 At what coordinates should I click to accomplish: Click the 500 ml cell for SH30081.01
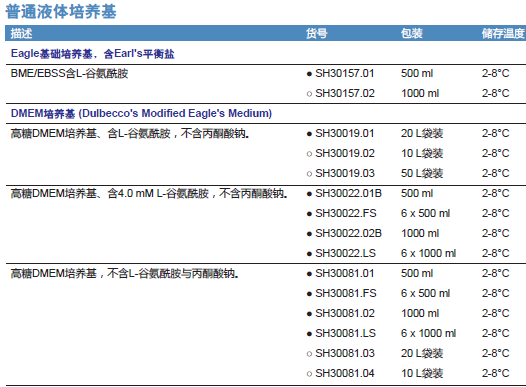[x=417, y=273]
